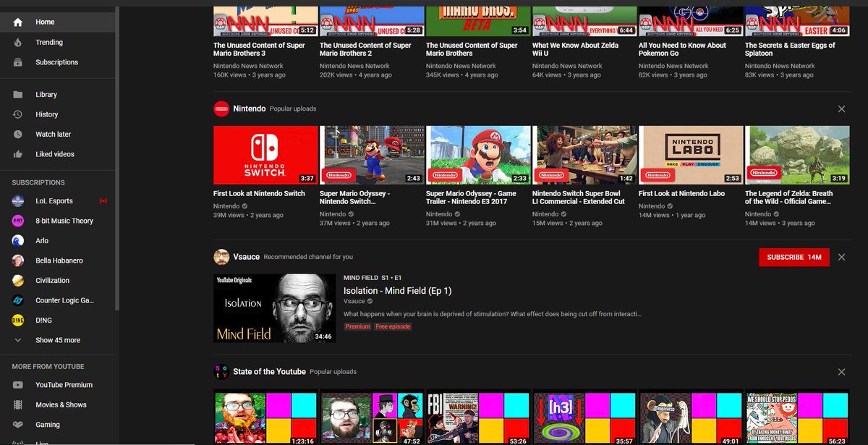Open YouTube Premium sidebar entry

(x=57, y=385)
